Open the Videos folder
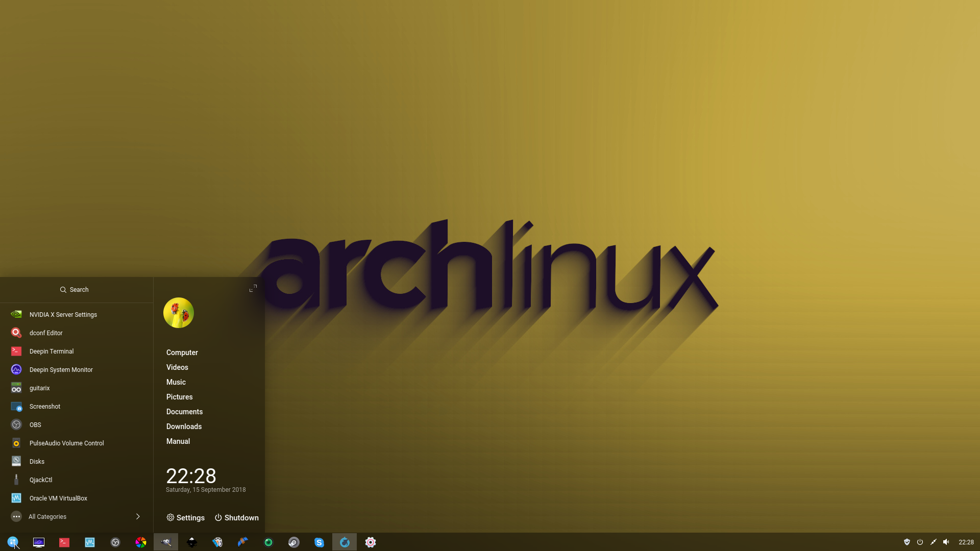 (177, 367)
